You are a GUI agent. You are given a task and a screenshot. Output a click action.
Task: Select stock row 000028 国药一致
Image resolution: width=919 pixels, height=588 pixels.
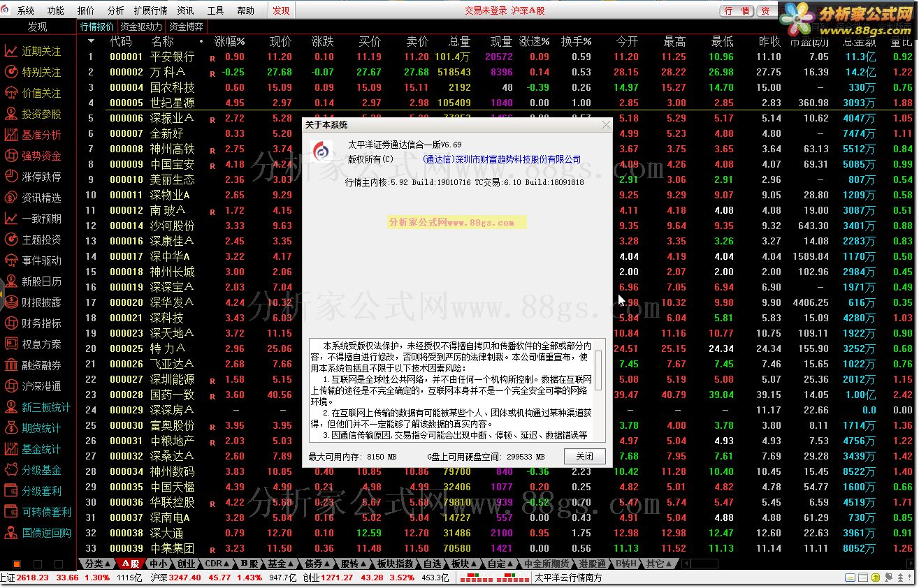(496, 395)
